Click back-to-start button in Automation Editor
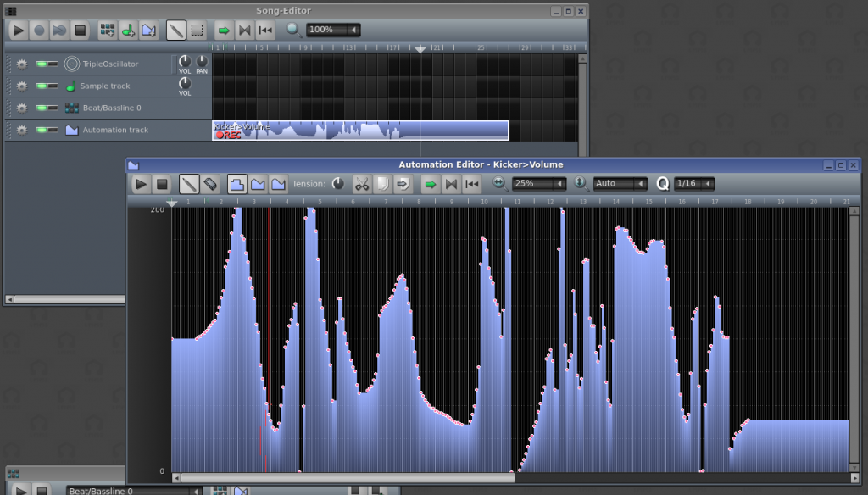868x495 pixels. pyautogui.click(x=471, y=184)
